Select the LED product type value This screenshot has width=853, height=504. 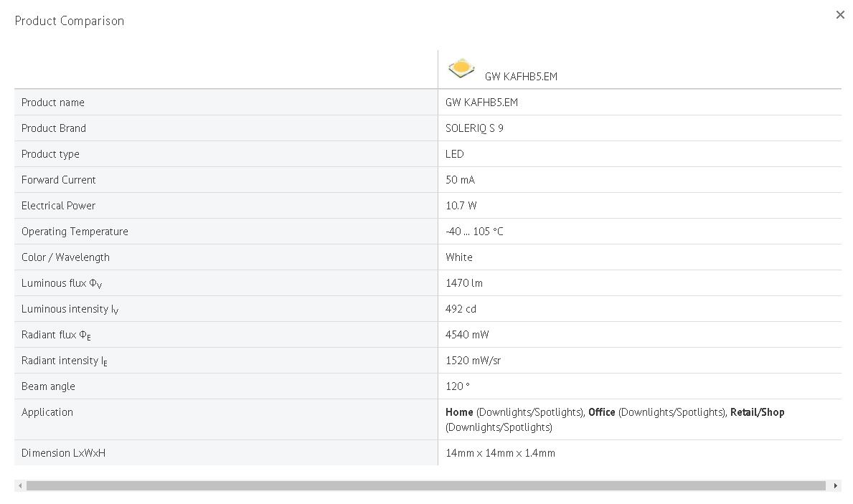tap(454, 154)
